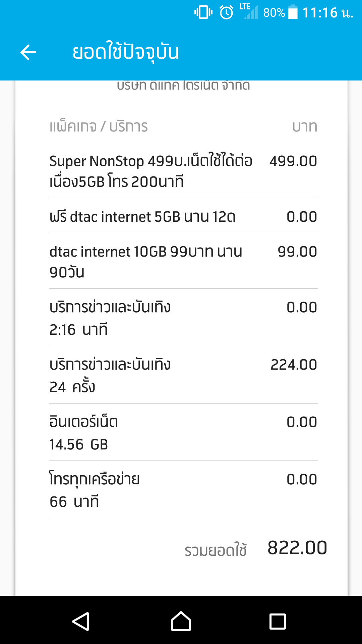
Task: Tap the 24 times news and entertainment row
Action: click(183, 375)
